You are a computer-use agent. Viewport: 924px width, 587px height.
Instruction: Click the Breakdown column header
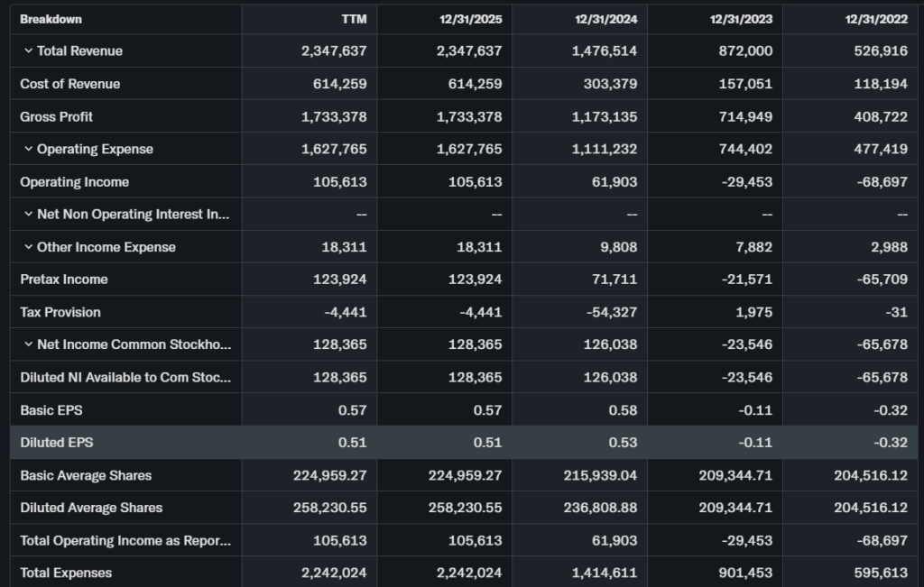tap(51, 19)
